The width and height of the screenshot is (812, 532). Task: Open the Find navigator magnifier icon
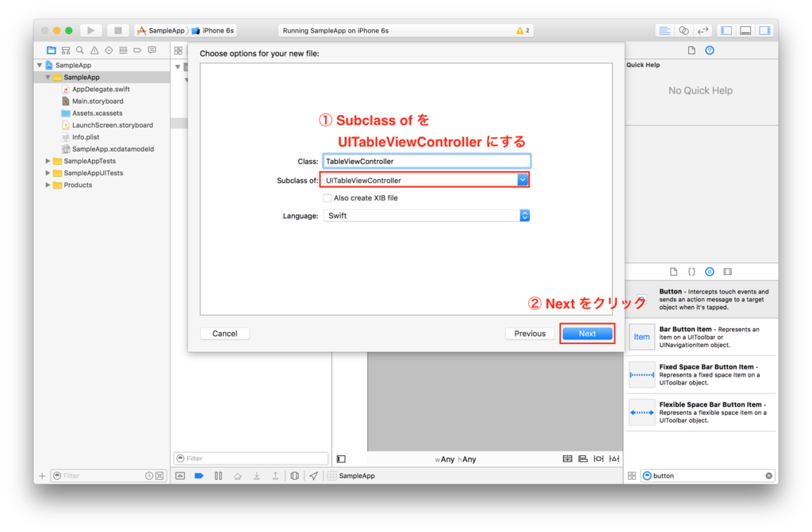[x=80, y=50]
